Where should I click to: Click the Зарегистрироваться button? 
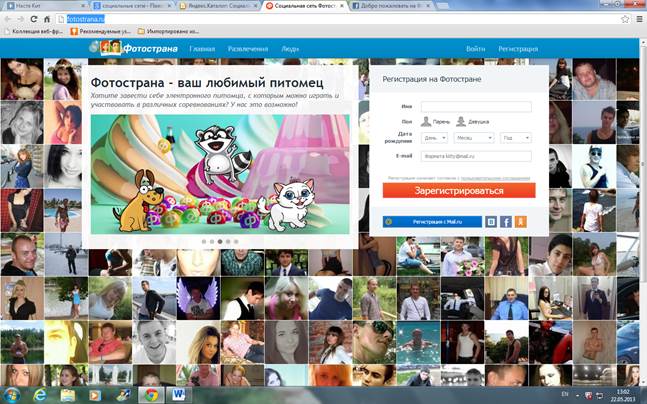(459, 191)
